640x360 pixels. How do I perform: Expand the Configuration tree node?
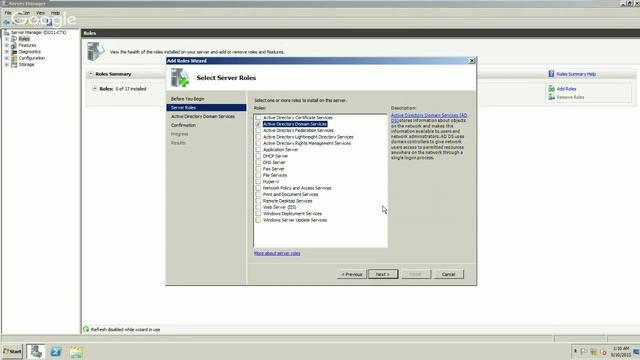7,58
